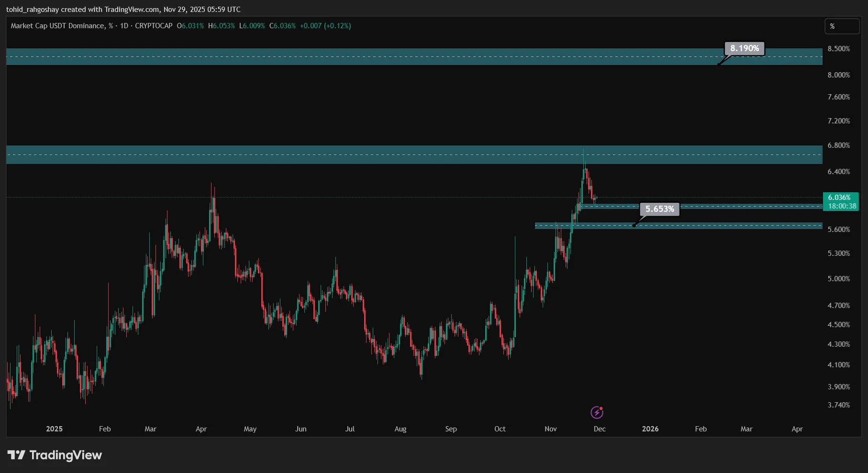Select the 8.190% price label tag
The image size is (868, 473).
coord(744,48)
